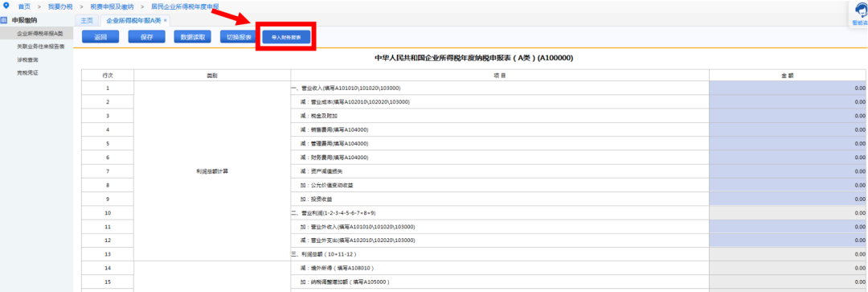Click amount field for row 4 销售费用
This screenshot has height=292, width=868.
click(x=788, y=130)
